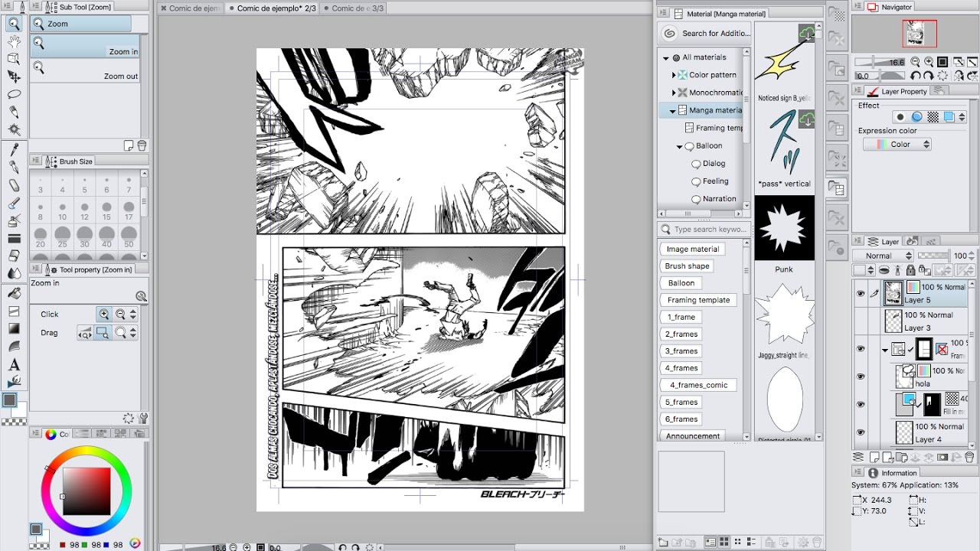Open layer blending mode Normal dropdown
This screenshot has height=551, width=980.
click(x=884, y=256)
